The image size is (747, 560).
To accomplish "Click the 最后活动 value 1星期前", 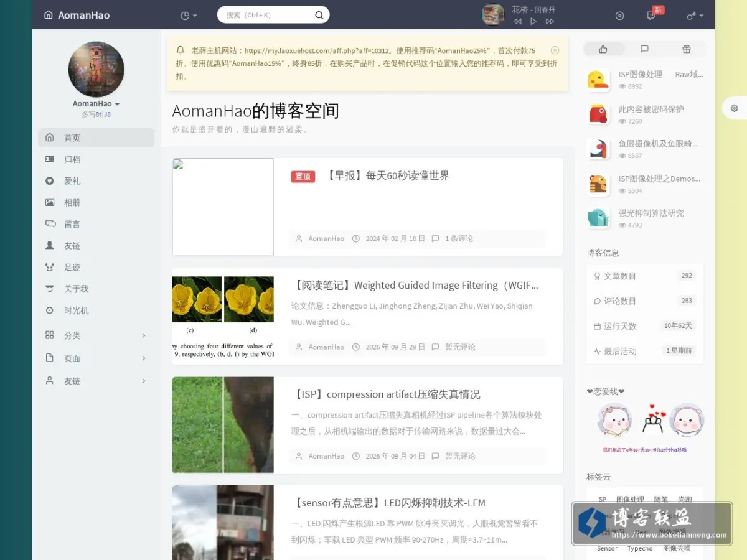I will pos(679,351).
